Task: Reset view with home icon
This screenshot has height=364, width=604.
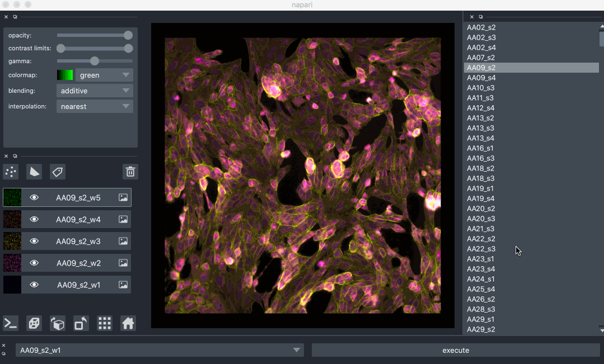Action: [x=128, y=323]
